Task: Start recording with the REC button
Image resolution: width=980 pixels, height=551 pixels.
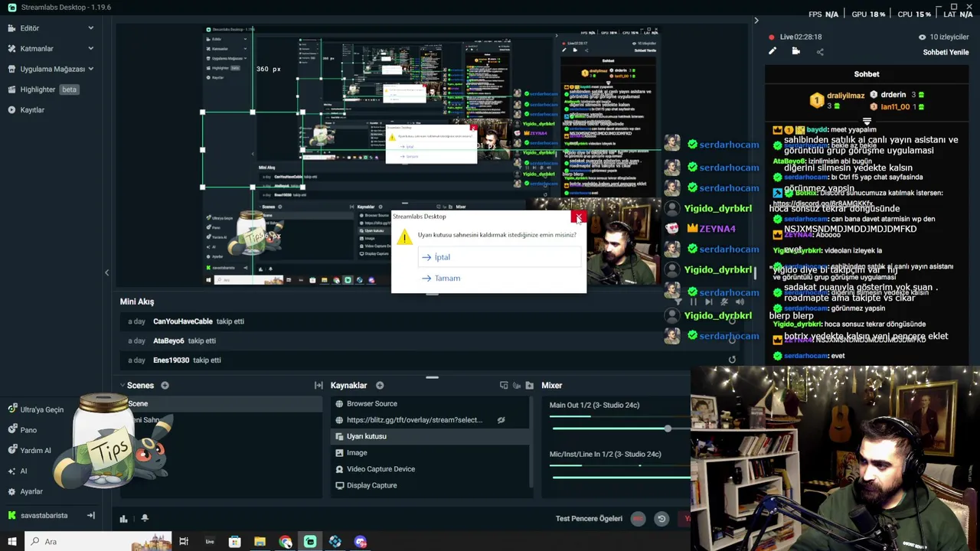Action: (x=638, y=519)
